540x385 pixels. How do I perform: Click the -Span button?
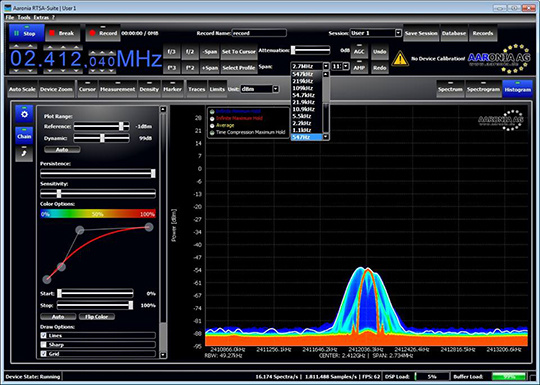click(x=209, y=51)
